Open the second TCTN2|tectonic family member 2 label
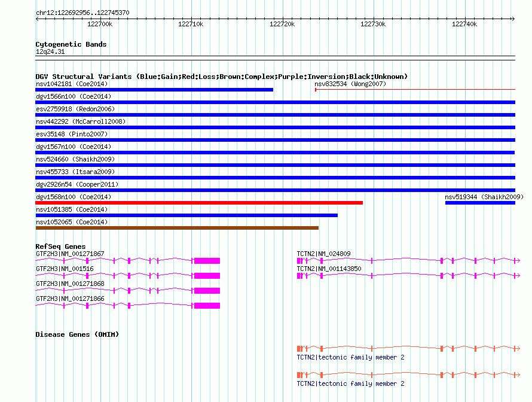532x402 pixels. pyautogui.click(x=350, y=383)
